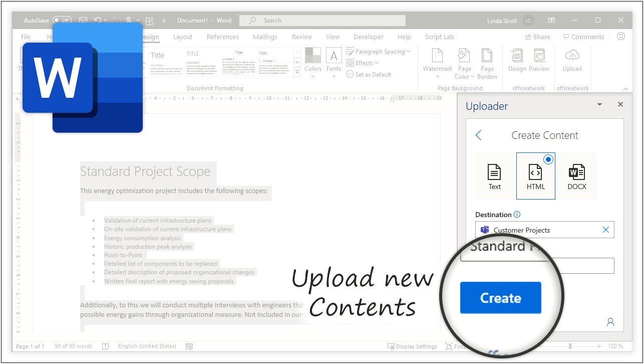The image size is (644, 364).
Task: Click English (United States) language indicator
Action: [147, 346]
